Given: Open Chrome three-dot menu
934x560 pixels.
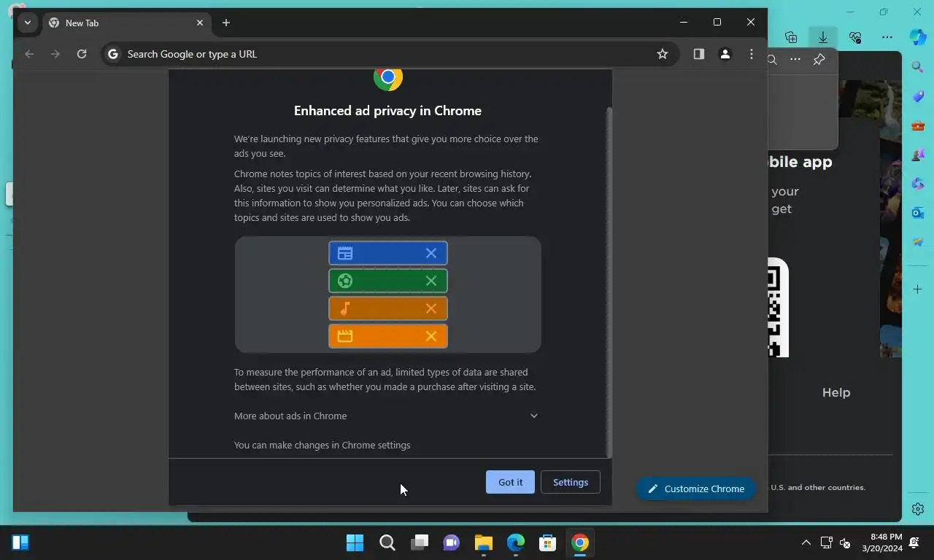Looking at the screenshot, I should [752, 54].
